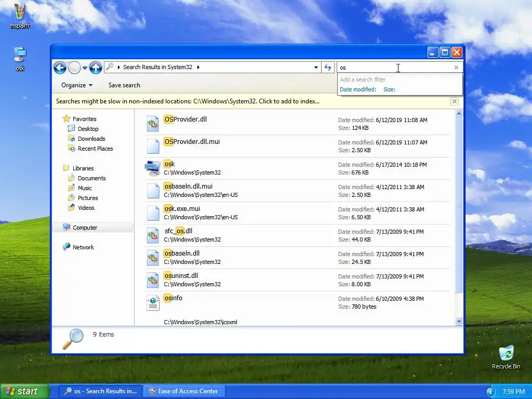This screenshot has width=532, height=399.
Task: Maximize the search results window
Action: [x=445, y=52]
